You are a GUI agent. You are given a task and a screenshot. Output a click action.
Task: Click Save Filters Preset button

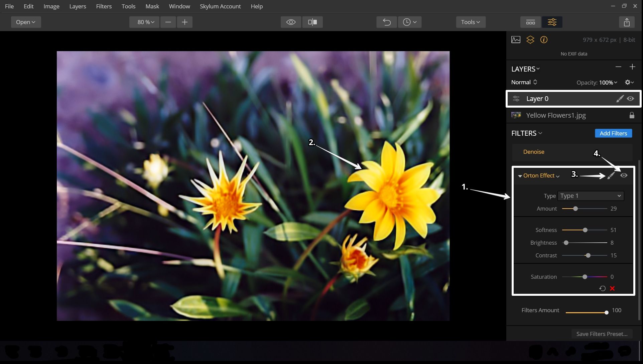(x=602, y=334)
